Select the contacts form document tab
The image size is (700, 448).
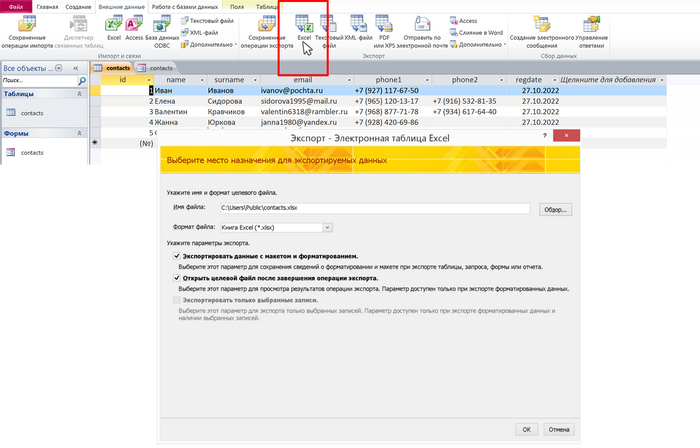[x=156, y=68]
